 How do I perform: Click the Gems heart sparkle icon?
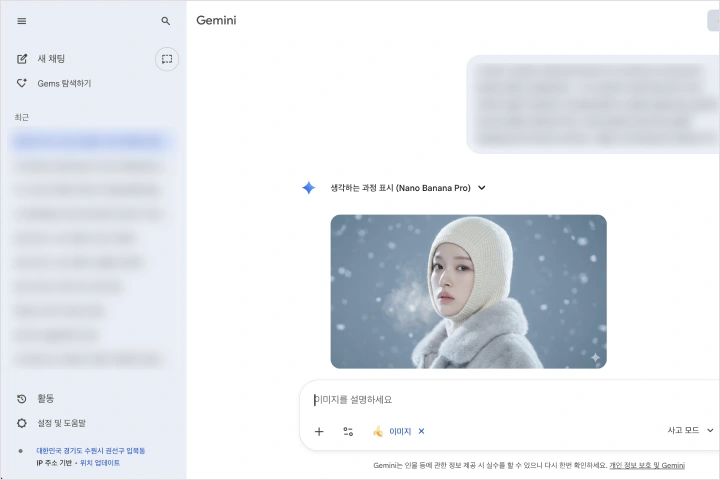(22, 83)
